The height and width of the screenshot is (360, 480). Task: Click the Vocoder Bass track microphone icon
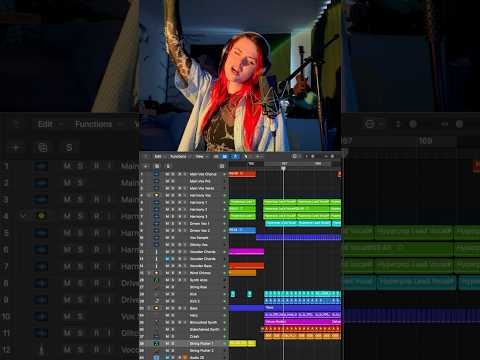[156, 266]
